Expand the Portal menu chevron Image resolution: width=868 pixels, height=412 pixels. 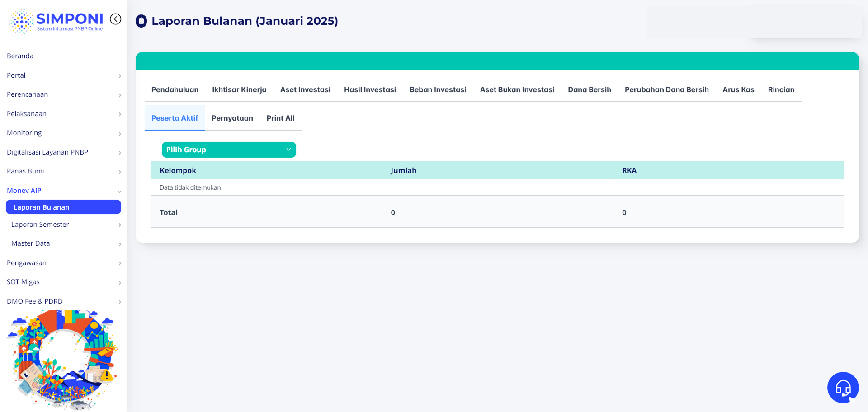pyautogui.click(x=120, y=76)
